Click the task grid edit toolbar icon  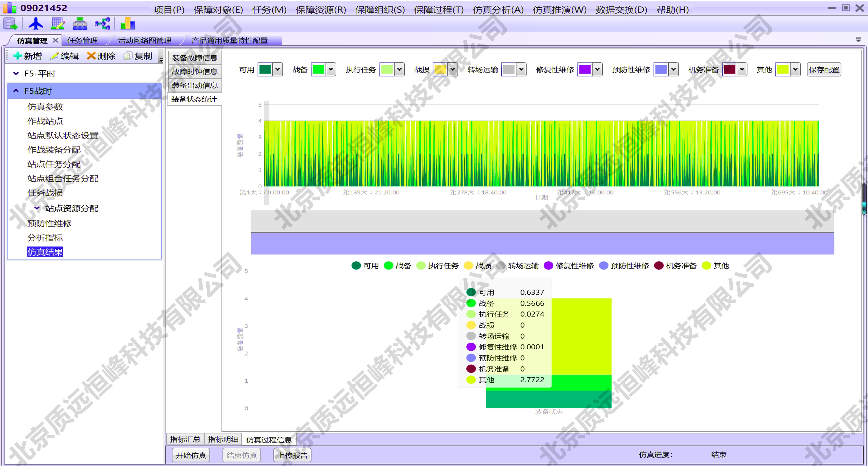point(58,24)
